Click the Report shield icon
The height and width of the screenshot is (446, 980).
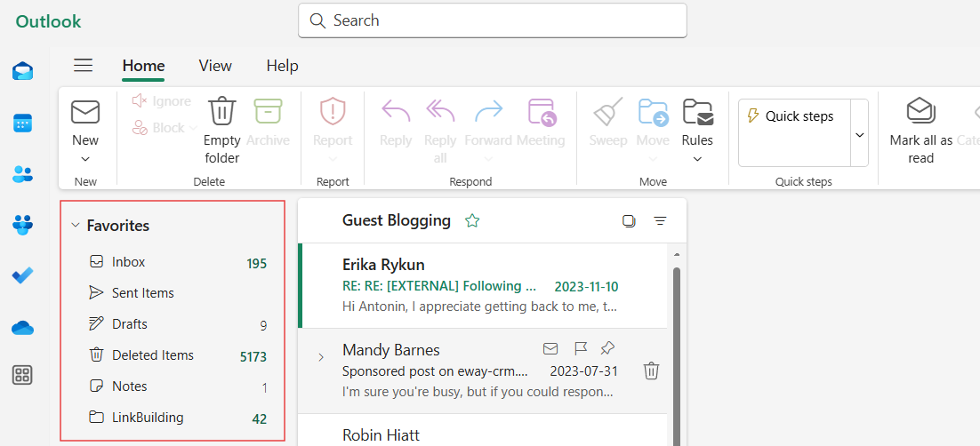click(x=333, y=111)
